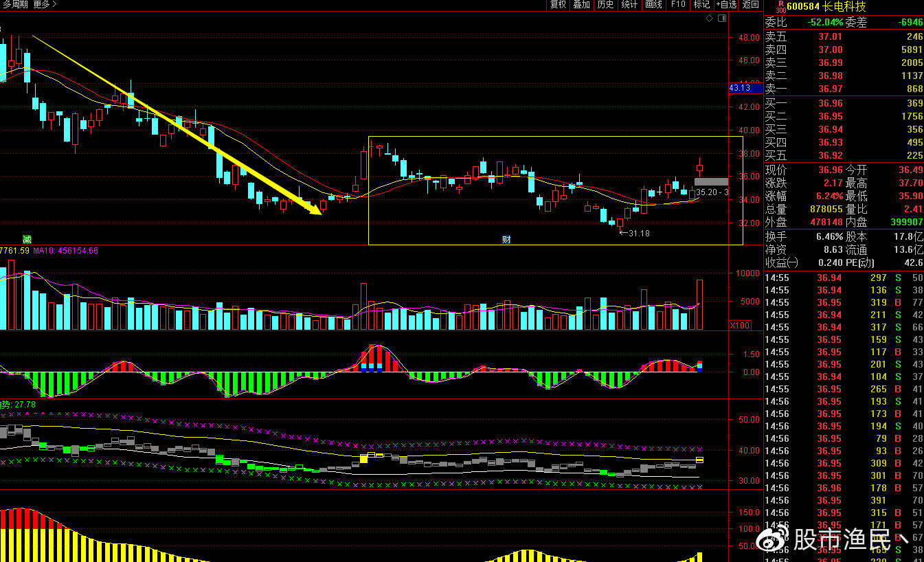Click the MA10: 456154.66 indicator label
Image resolution: width=924 pixels, height=562 pixels.
(x=66, y=251)
